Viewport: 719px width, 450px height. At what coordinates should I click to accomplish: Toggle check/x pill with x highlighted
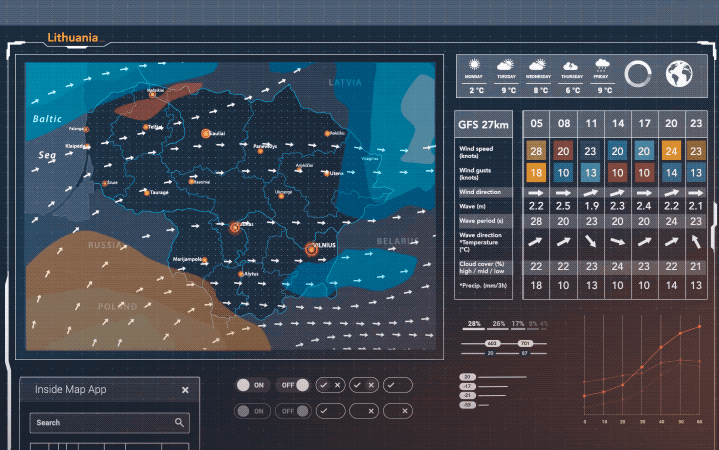click(x=364, y=385)
